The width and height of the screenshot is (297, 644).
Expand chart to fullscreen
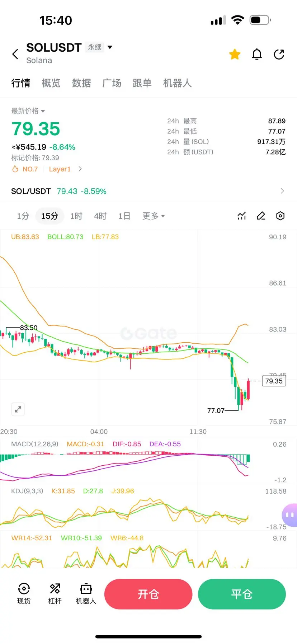click(18, 409)
